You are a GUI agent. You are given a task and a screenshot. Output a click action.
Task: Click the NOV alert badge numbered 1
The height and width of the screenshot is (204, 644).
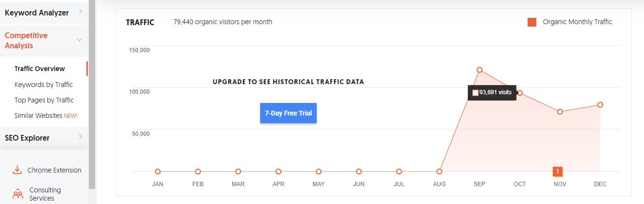[558, 171]
